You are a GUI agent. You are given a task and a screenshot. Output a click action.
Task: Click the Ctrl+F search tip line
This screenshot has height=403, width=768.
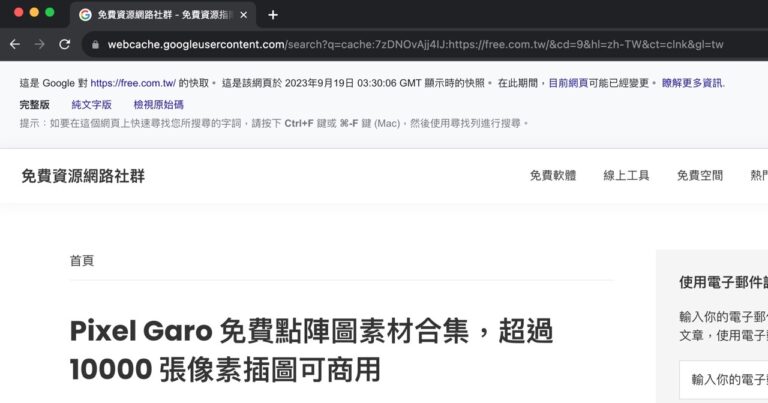pyautogui.click(x=274, y=123)
